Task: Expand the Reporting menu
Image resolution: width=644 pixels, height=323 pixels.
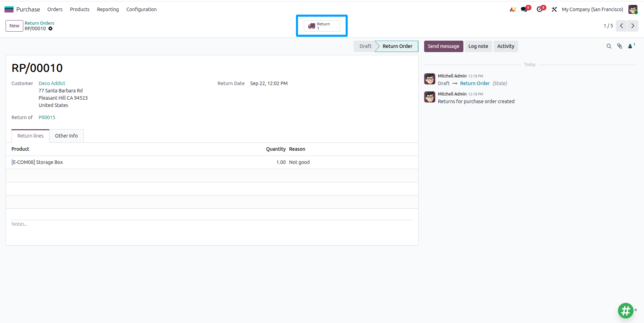Action: point(108,9)
